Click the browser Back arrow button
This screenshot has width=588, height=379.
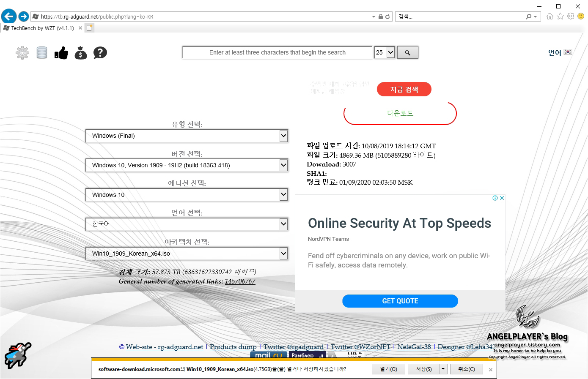(x=8, y=16)
